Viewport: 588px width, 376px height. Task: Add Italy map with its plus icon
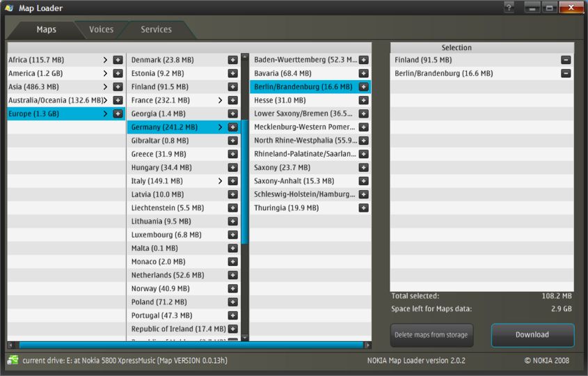pyautogui.click(x=233, y=181)
